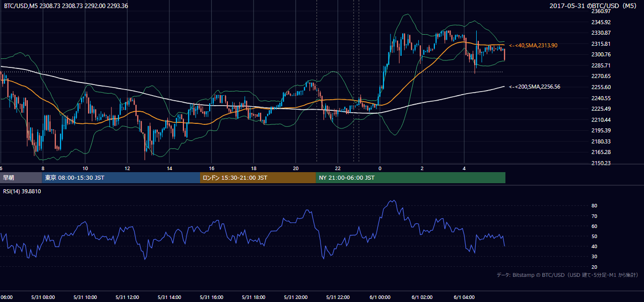Click hour tick 18 under the price chart
644x302 pixels.
pos(253,168)
